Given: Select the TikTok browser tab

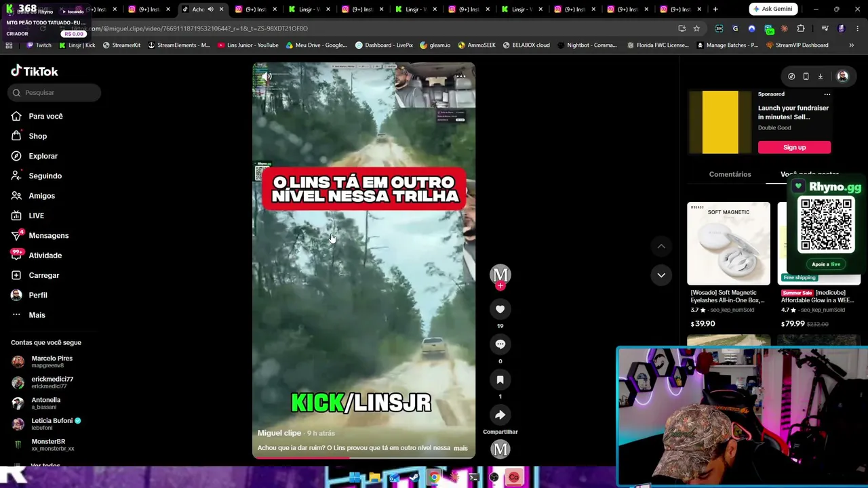Looking at the screenshot, I should [x=203, y=9].
